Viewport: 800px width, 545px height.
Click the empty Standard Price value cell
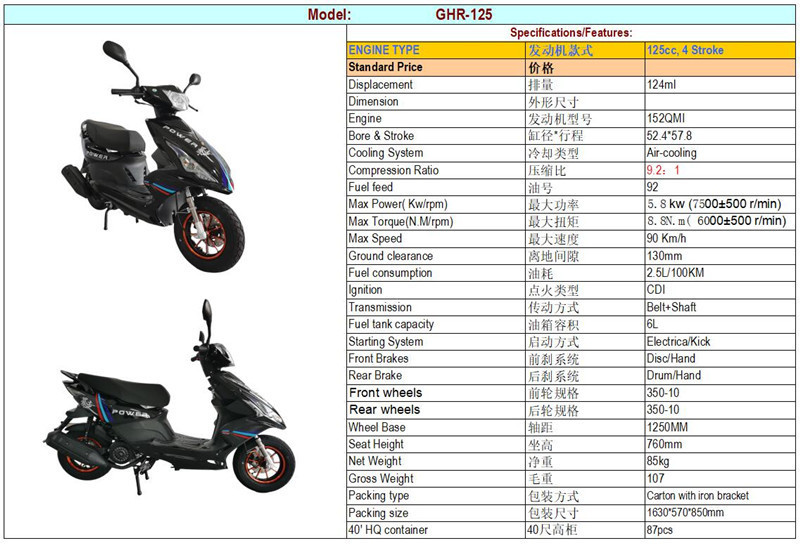pos(719,67)
